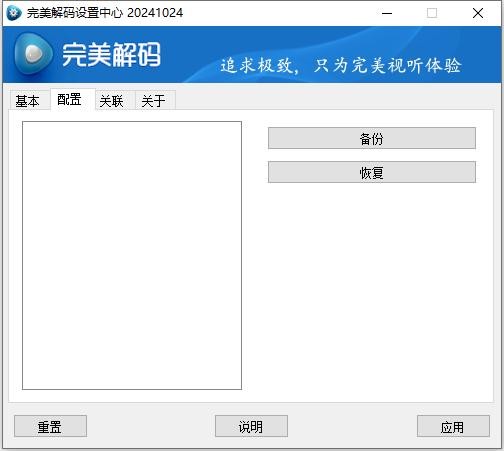Screen dimensions: 504x451
Task: Click inside the empty configuration list box
Action: [x=132, y=255]
